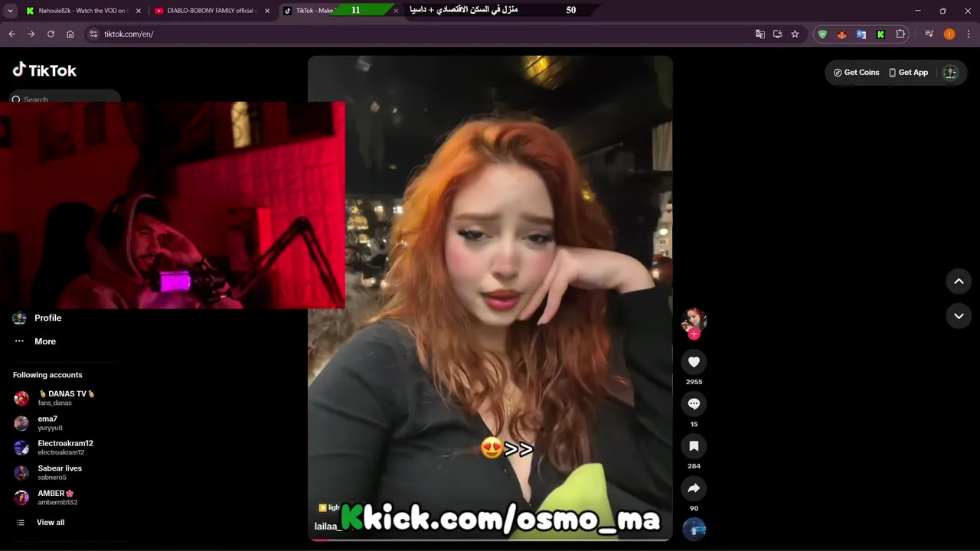Go forward with the browser forward arrow
This screenshot has width=980, height=551.
point(31,34)
